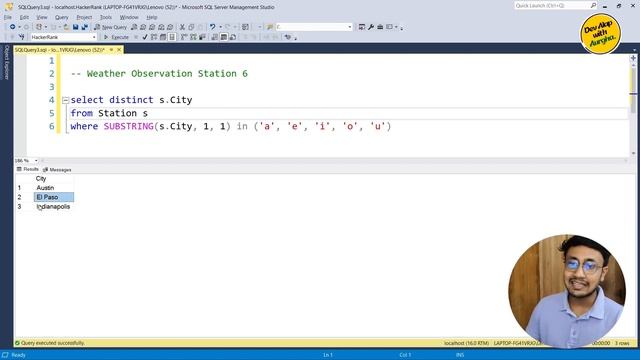Select the Indianapolis result cell
This screenshot has height=360, width=640.
tap(53, 207)
